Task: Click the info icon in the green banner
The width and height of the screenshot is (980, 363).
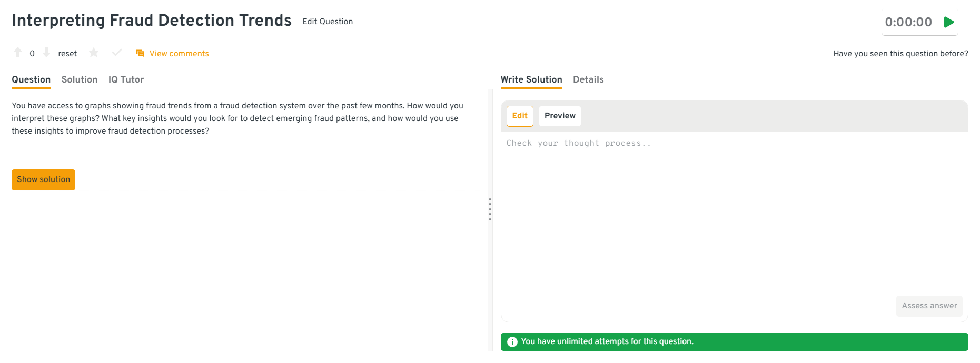Action: coord(512,342)
